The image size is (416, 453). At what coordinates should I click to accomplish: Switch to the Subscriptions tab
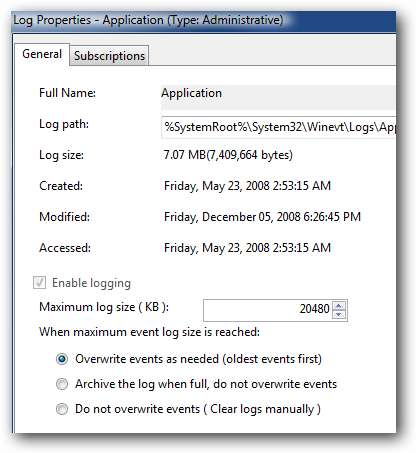(x=109, y=56)
